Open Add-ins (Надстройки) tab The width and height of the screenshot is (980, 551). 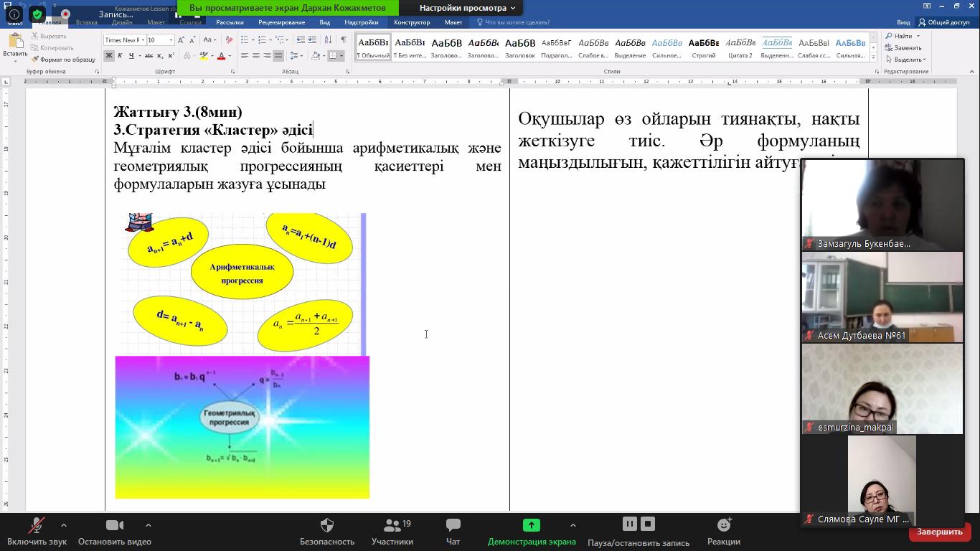[x=362, y=22]
